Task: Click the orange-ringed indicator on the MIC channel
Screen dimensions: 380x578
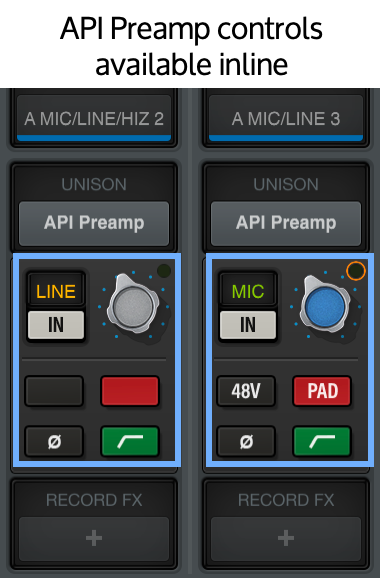Action: [x=356, y=271]
